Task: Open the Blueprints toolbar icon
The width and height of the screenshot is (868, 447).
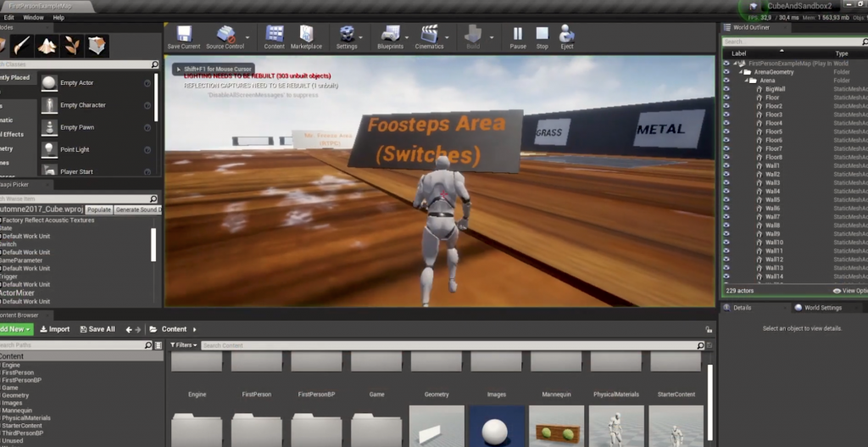Action: (390, 34)
